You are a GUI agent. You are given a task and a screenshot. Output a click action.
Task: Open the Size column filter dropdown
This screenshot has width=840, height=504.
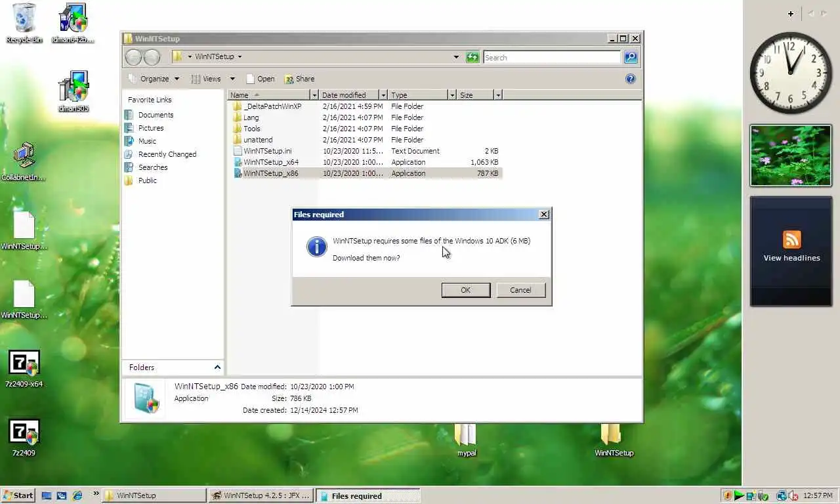tap(498, 95)
